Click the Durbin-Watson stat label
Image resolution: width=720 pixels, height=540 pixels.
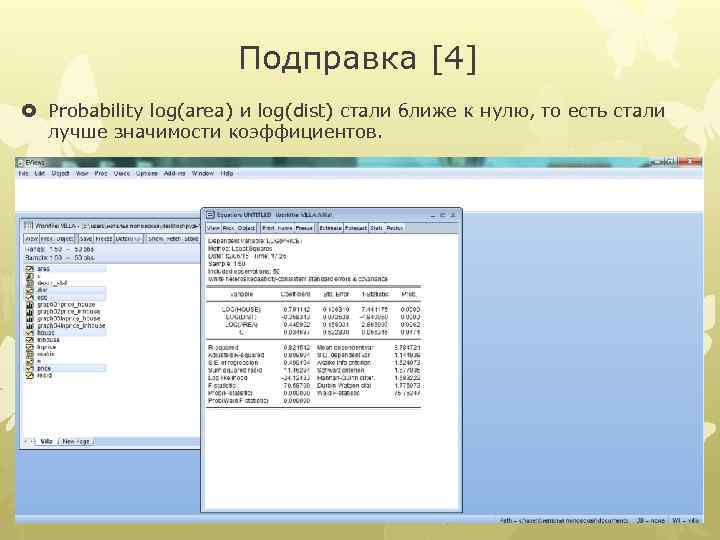pyautogui.click(x=343, y=385)
